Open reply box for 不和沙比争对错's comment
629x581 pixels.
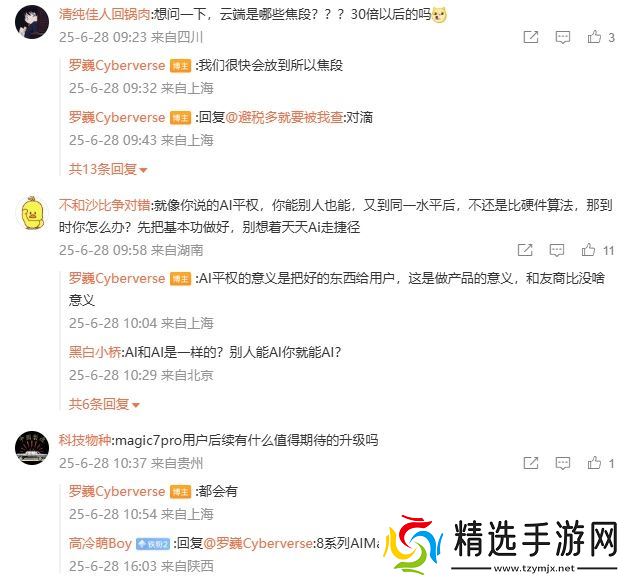(x=556, y=250)
